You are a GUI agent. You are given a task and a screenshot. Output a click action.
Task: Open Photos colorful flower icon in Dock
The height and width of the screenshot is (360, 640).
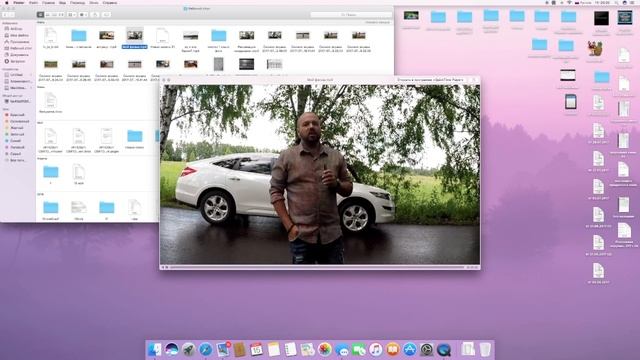324,349
